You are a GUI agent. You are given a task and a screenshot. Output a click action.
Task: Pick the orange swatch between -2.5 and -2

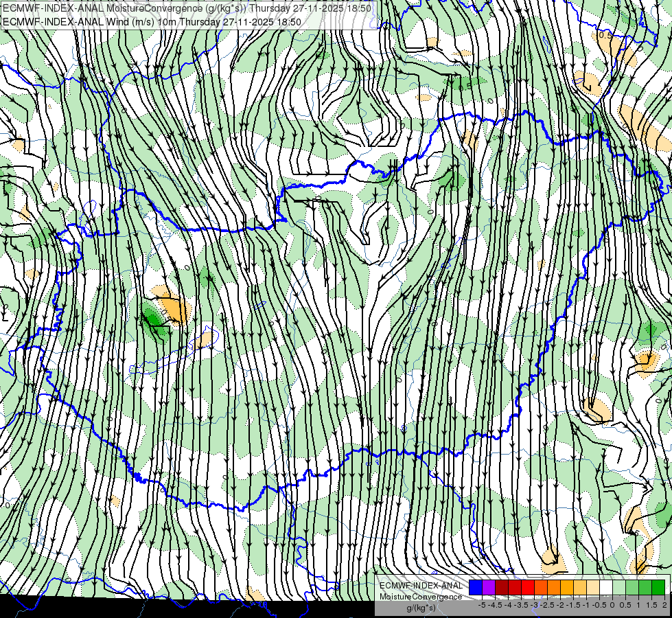[554, 588]
